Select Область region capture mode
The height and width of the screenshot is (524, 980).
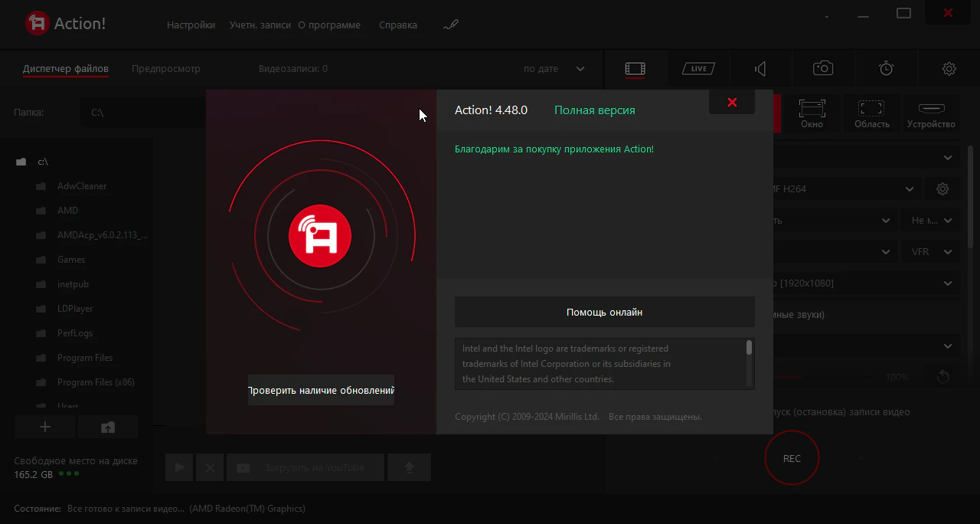(x=872, y=113)
